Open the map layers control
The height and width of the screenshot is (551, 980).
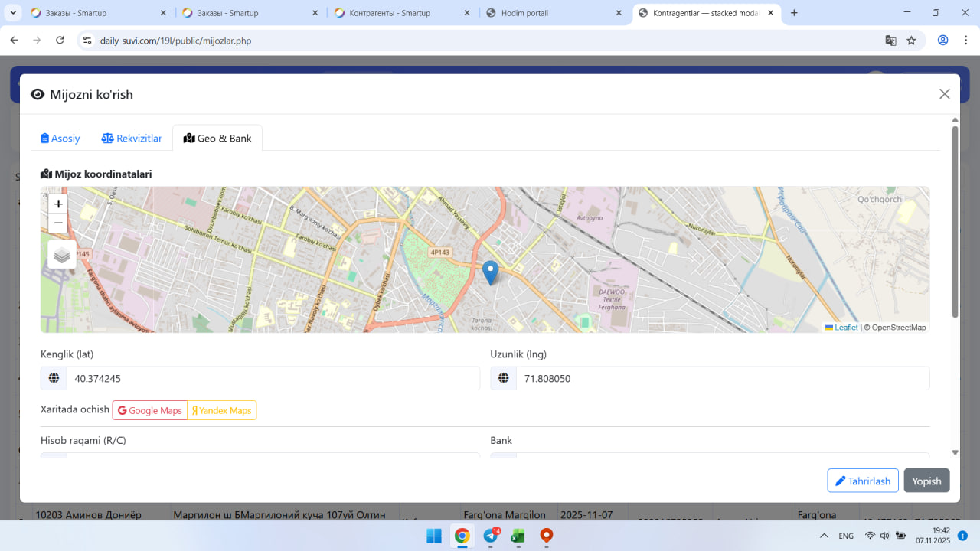coord(62,255)
